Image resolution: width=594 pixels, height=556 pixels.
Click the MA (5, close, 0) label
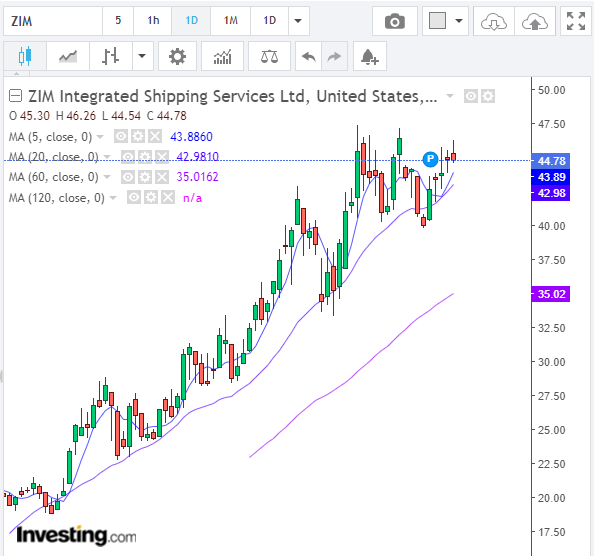click(50, 137)
